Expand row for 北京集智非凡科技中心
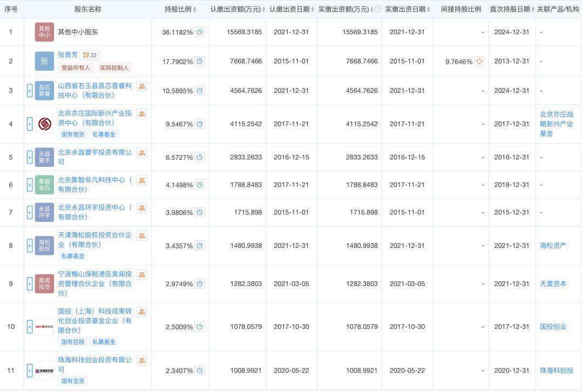This screenshot has width=583, height=392. point(30,185)
